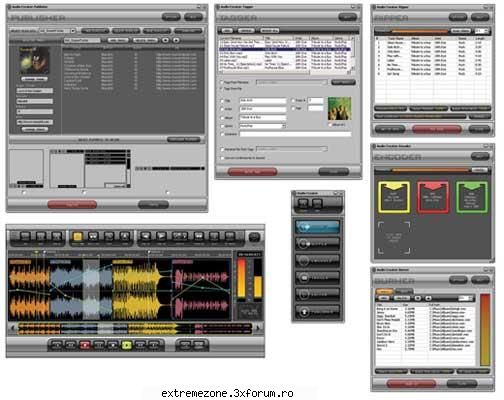The height and width of the screenshot is (400, 504).
Task: Open the Encoder module from the launcher
Action: [317, 260]
